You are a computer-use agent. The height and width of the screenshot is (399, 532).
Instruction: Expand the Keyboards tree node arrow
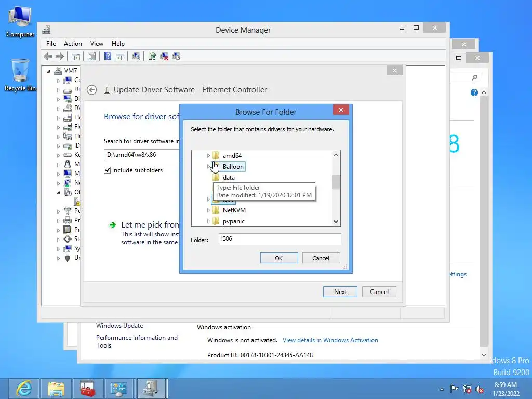58,155
